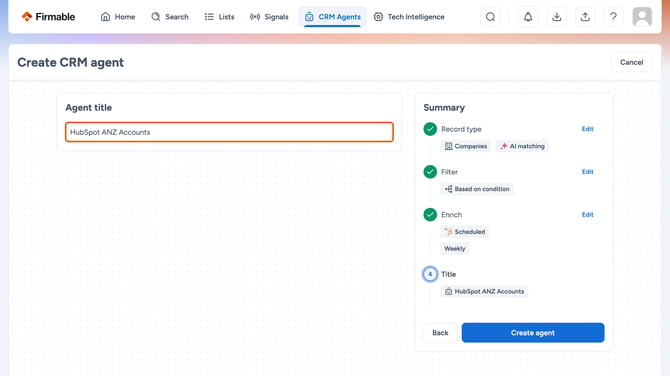This screenshot has width=670, height=376.
Task: Edit the Filter step
Action: pos(588,172)
